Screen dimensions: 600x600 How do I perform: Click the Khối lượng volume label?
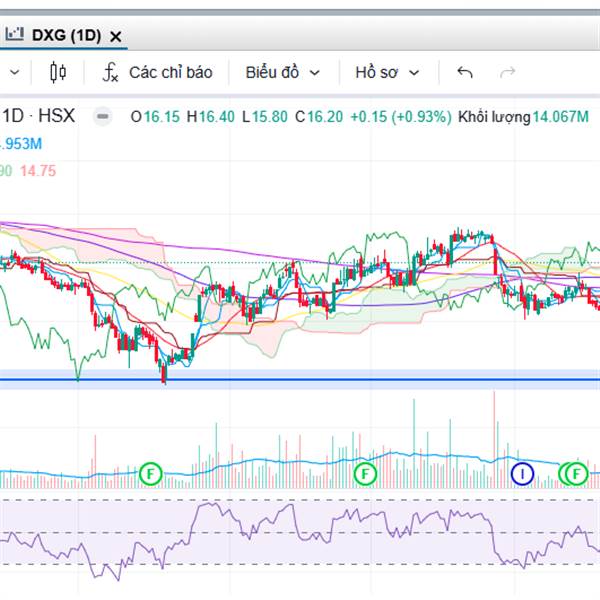[x=493, y=117]
